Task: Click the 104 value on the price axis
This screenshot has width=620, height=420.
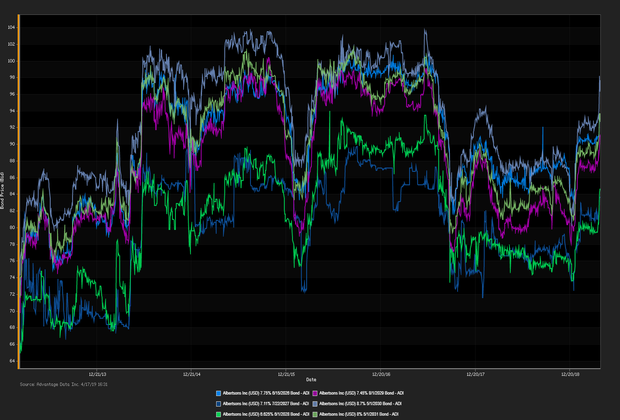Action: coord(11,27)
